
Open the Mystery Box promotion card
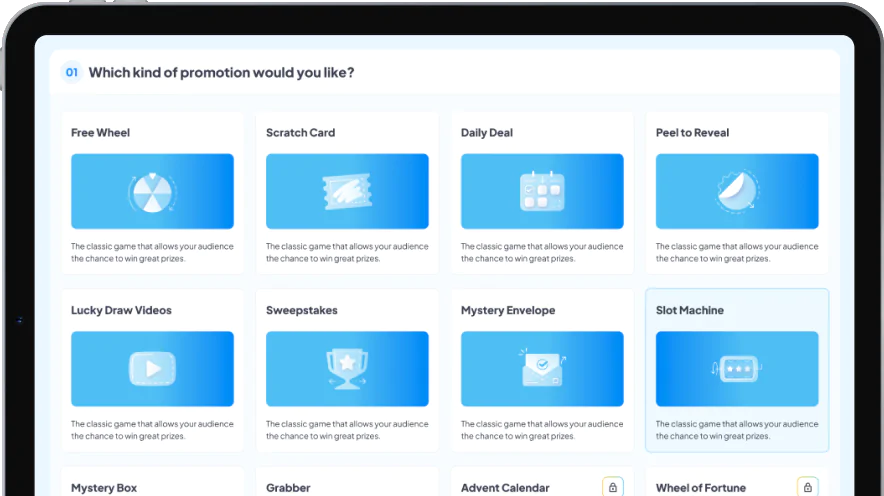(x=104, y=488)
